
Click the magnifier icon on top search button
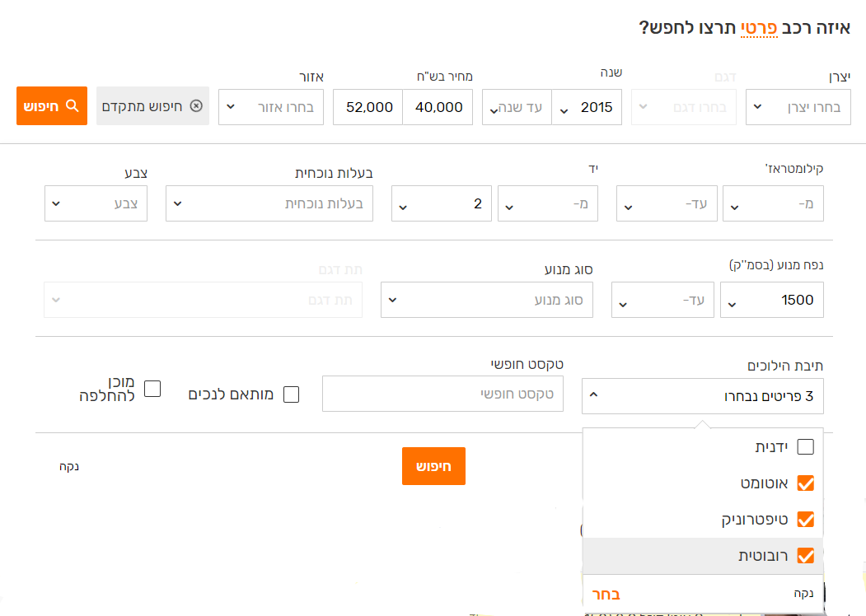pos(73,105)
